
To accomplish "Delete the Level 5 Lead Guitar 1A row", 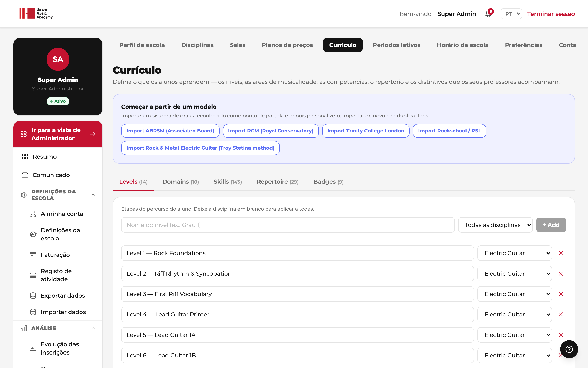I will (x=561, y=335).
